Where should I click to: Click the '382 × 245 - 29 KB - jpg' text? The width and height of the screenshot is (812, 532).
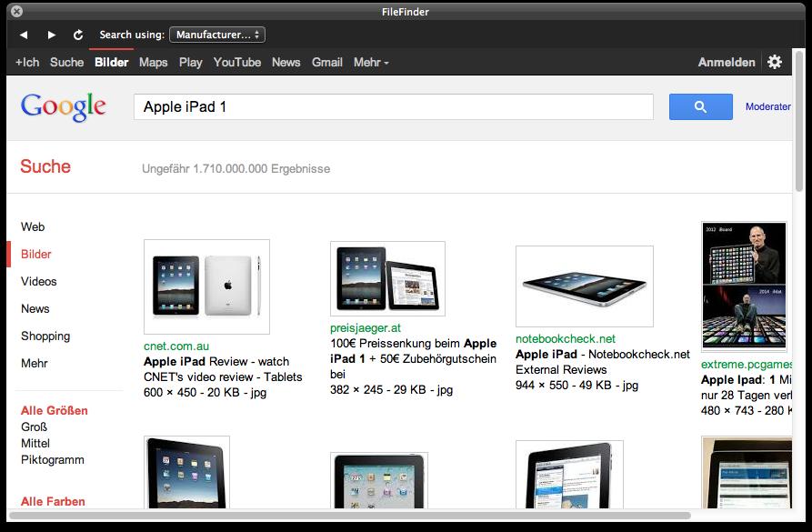[392, 389]
